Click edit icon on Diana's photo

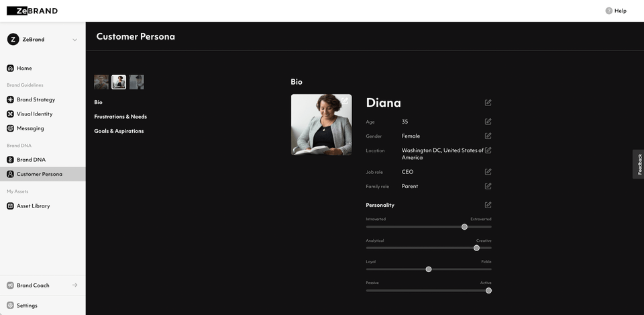click(345, 101)
